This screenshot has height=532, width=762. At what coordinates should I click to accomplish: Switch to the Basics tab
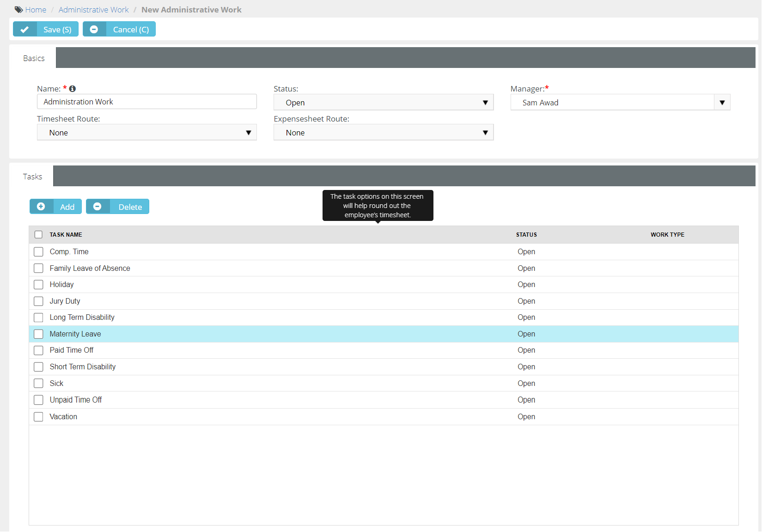pos(34,58)
